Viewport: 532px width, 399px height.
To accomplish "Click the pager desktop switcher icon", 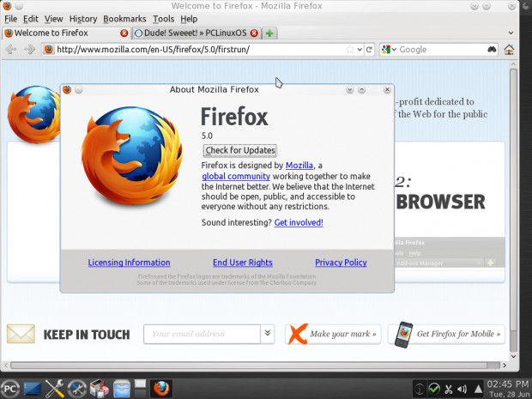I will [x=140, y=389].
